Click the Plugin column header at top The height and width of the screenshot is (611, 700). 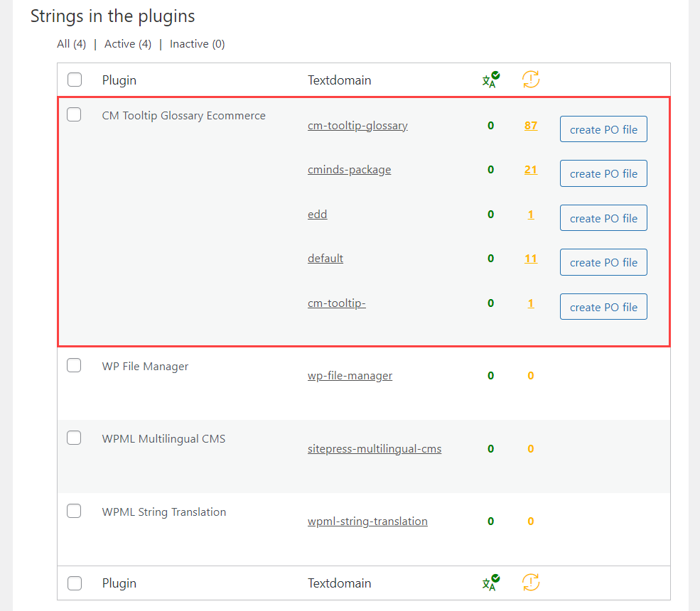coord(119,80)
